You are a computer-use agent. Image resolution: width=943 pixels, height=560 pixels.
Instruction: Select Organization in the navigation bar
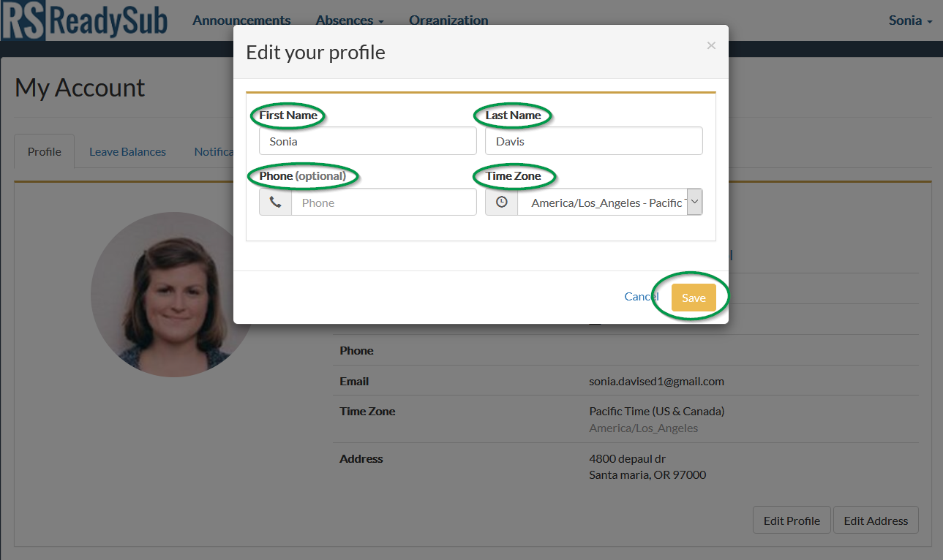click(x=448, y=20)
